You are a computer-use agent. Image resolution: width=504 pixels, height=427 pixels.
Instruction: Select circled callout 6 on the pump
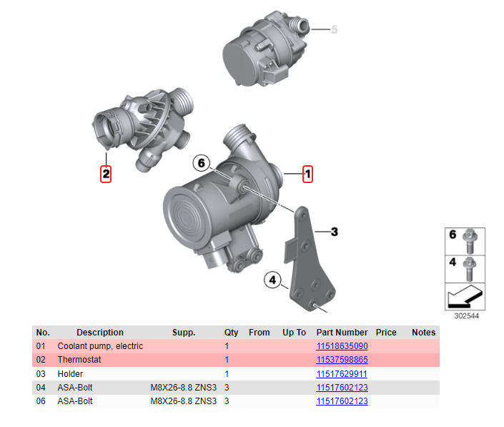pos(202,163)
